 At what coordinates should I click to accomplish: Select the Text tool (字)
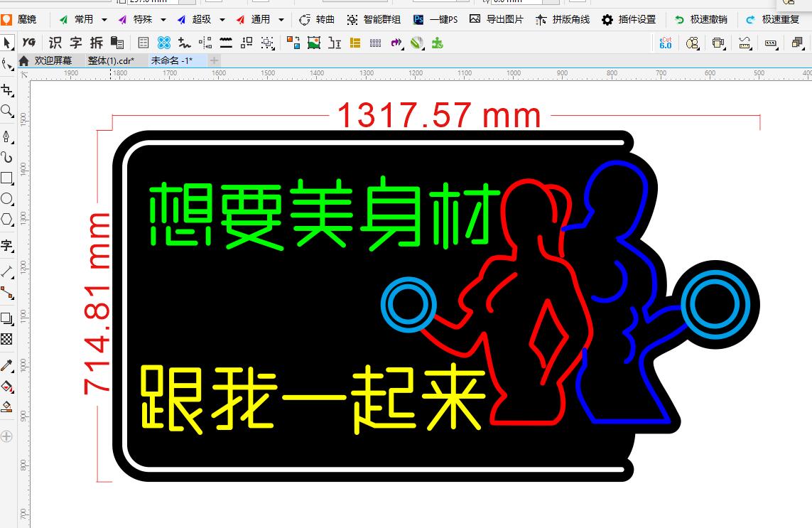click(x=6, y=245)
